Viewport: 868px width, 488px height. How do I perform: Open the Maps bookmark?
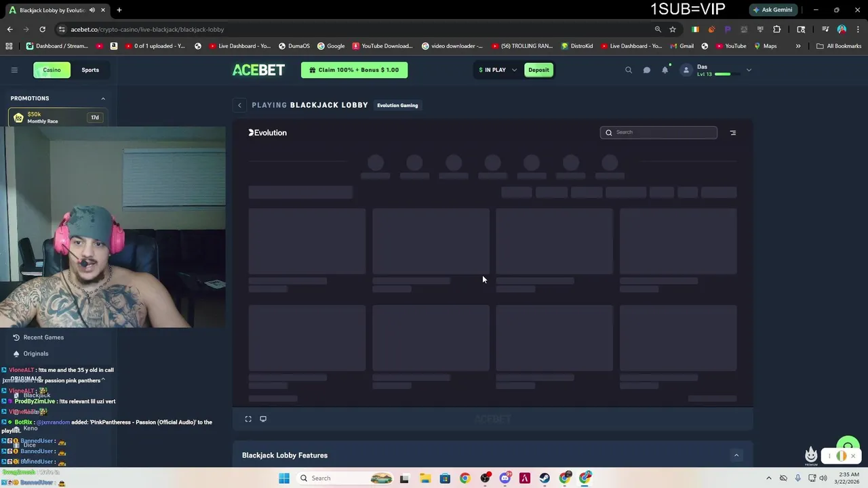765,46
